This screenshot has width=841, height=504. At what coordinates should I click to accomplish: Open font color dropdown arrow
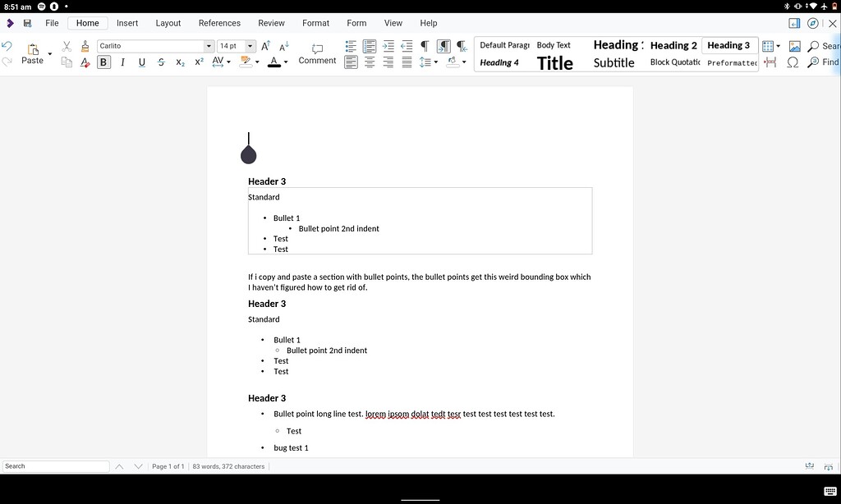coord(286,62)
